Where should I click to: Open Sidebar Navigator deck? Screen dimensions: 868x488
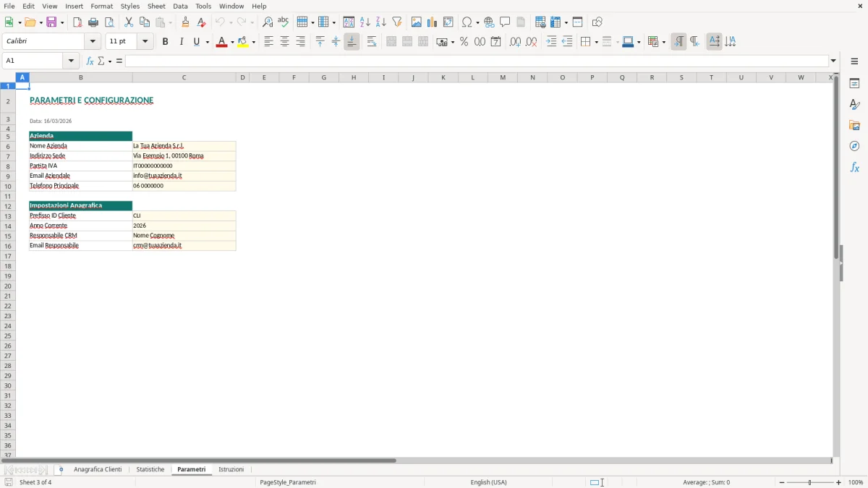point(854,147)
